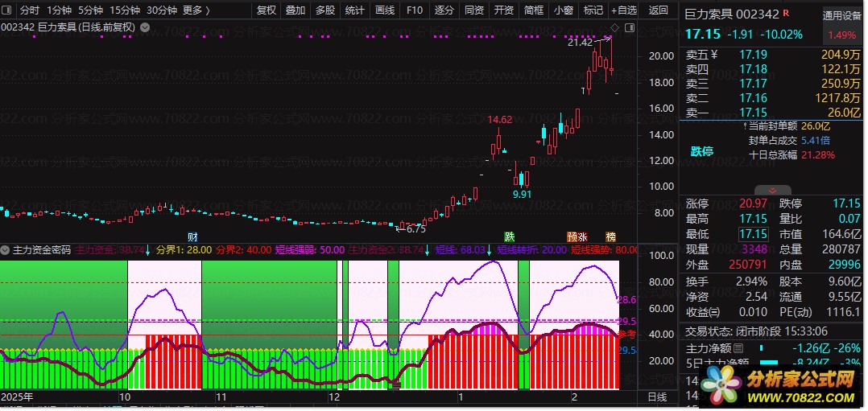868x411 pixels.
Task: Click the green 跌 event marker
Action: tap(509, 236)
